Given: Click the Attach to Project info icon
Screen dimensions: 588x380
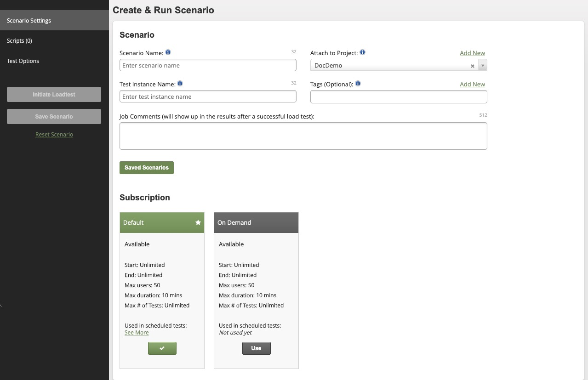Looking at the screenshot, I should pyautogui.click(x=363, y=52).
